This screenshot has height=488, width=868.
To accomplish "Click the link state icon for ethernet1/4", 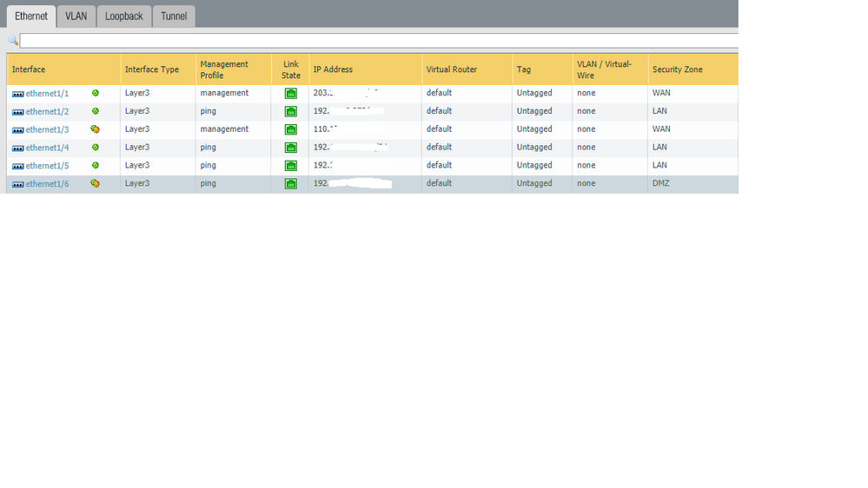I will pos(290,148).
